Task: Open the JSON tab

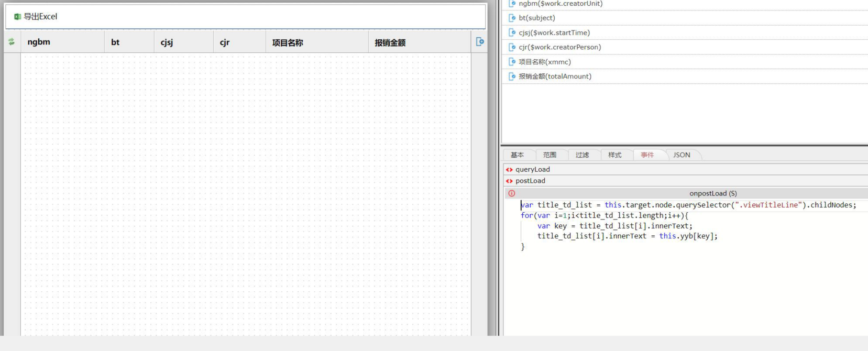Action: (682, 155)
